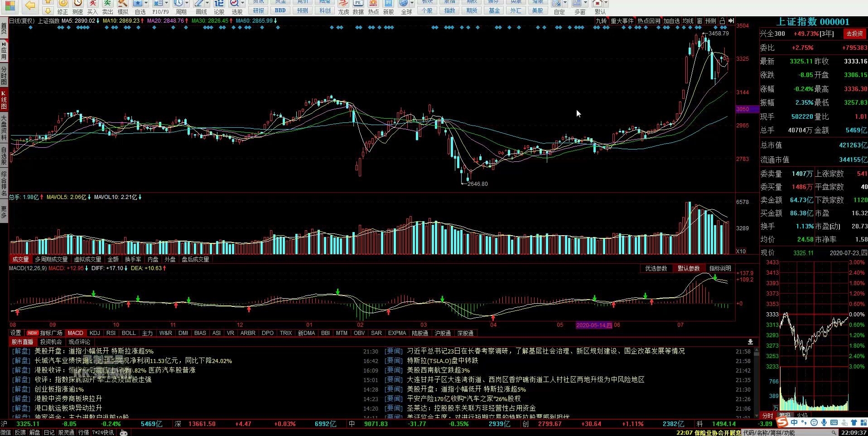Click the 加自选 button
Screen dimensions: 868x436
pyautogui.click(x=671, y=21)
